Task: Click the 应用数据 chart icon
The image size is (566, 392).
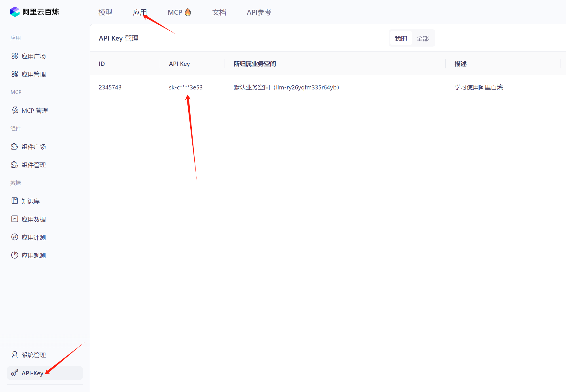Action: click(x=15, y=219)
